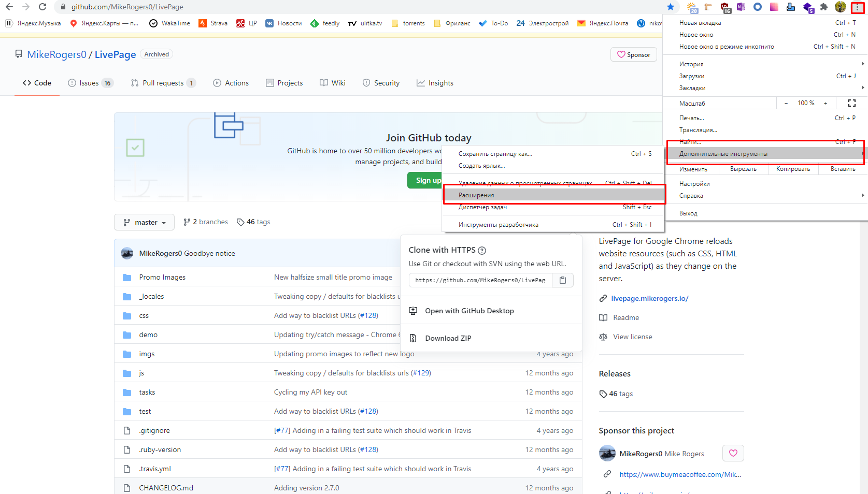
Task: Increase zoom with the plus button
Action: coord(826,103)
